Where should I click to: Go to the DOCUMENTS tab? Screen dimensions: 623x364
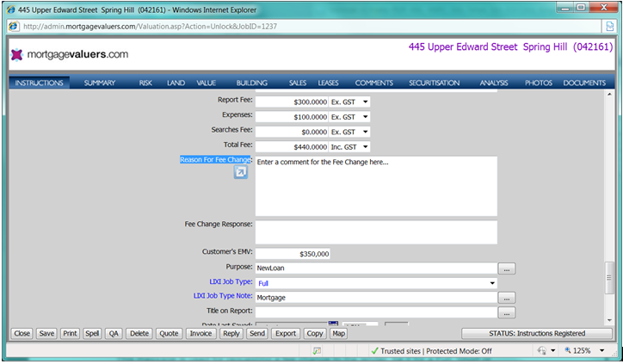pos(584,83)
